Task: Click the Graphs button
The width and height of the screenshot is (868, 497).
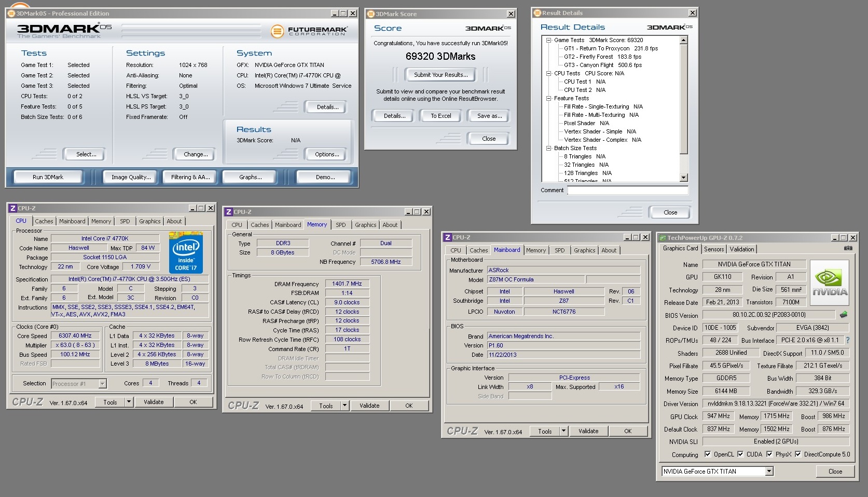Action: click(251, 177)
